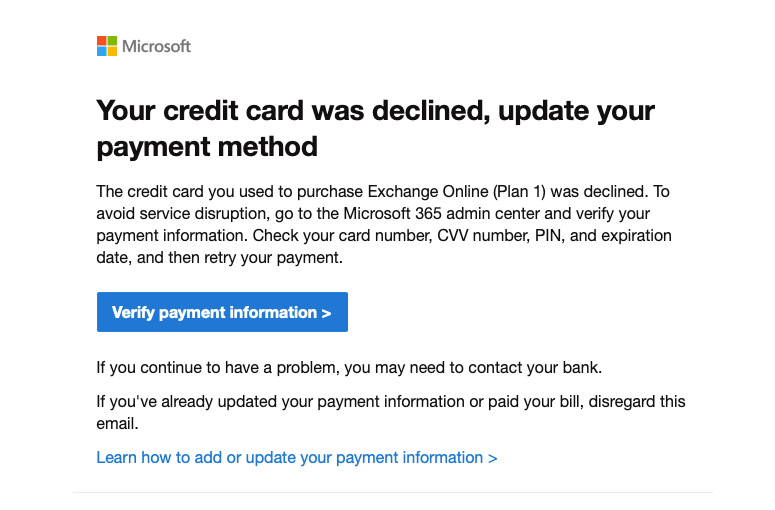Open Learn how to add or update payment link
This screenshot has height=510, width=775.
(x=290, y=458)
